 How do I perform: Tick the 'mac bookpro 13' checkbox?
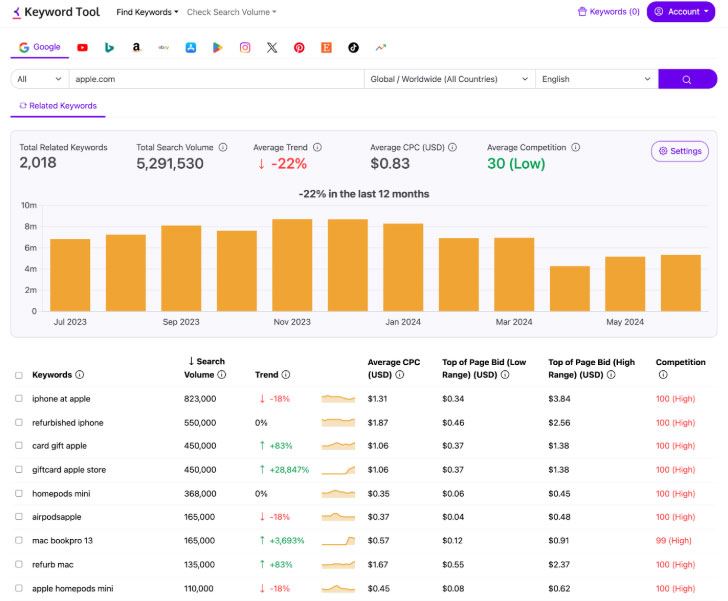tap(19, 540)
